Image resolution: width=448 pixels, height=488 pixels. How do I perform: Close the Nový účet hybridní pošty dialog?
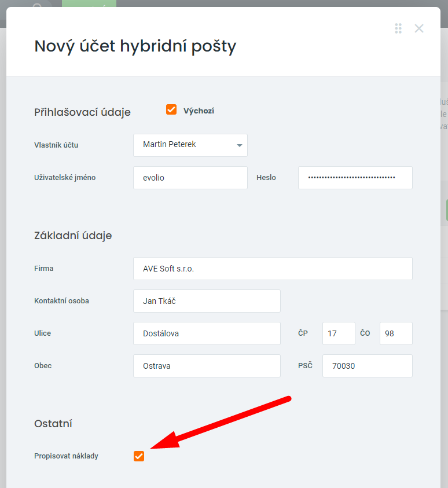coord(419,28)
